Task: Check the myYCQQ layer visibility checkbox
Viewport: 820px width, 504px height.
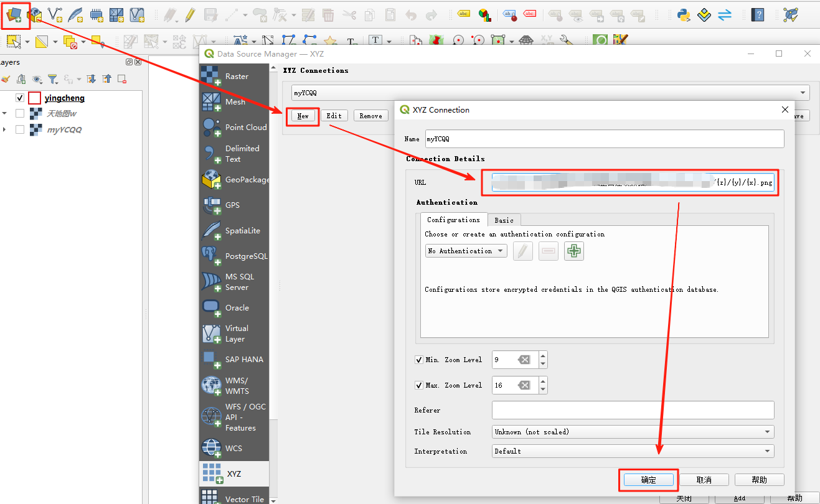Action: (x=20, y=129)
